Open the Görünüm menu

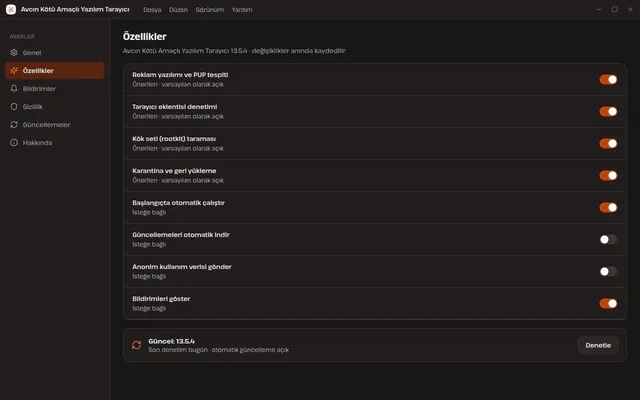coord(210,10)
